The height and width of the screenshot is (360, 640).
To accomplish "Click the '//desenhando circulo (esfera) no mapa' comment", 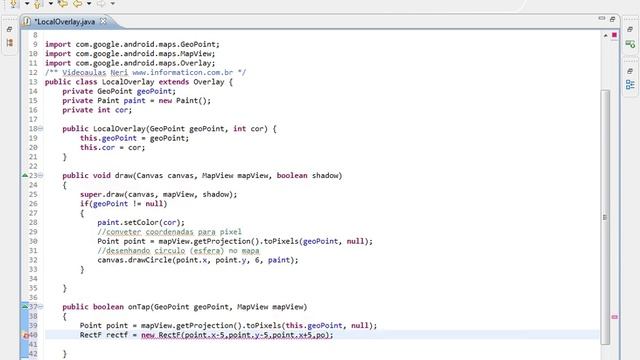I will [x=178, y=251].
